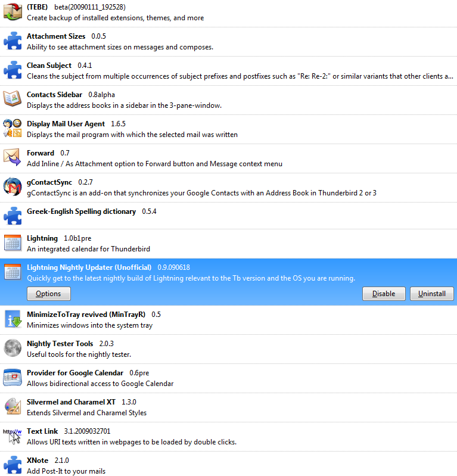Click the Greek-English Spelling dictionary puzzle icon
457x476 pixels.
[13, 216]
